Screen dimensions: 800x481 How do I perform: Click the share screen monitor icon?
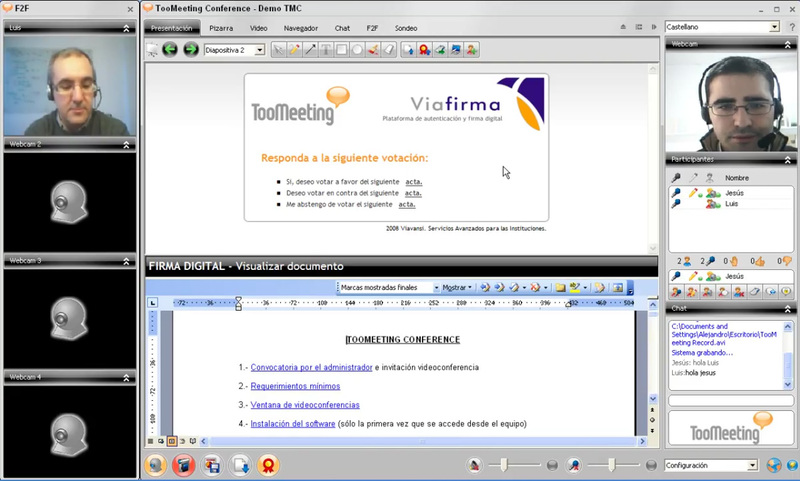pyautogui.click(x=456, y=49)
